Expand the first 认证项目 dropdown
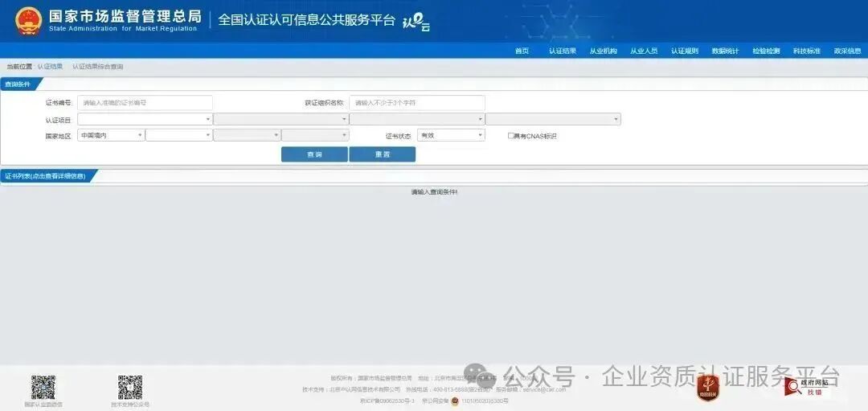Image resolution: width=868 pixels, height=411 pixels. [x=145, y=119]
